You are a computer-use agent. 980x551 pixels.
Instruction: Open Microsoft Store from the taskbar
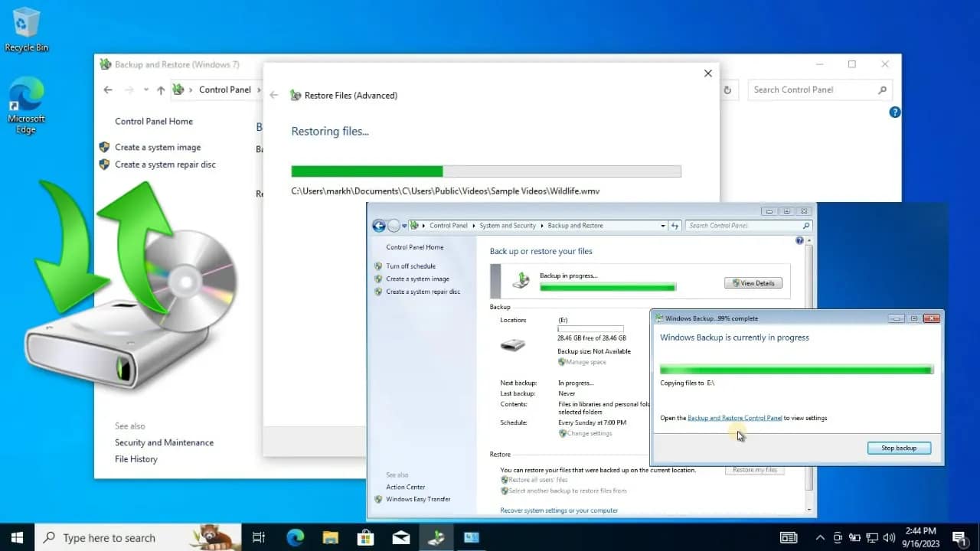click(x=366, y=537)
